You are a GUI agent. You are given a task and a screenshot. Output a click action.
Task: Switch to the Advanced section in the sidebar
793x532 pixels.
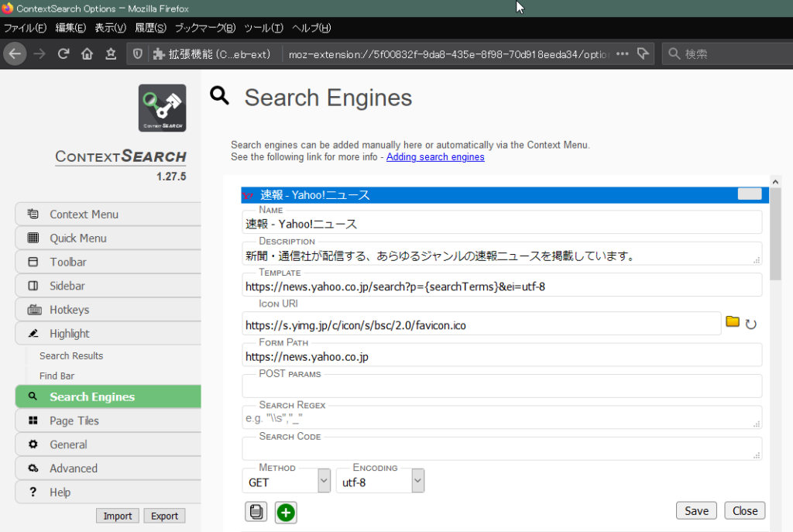pyautogui.click(x=74, y=468)
